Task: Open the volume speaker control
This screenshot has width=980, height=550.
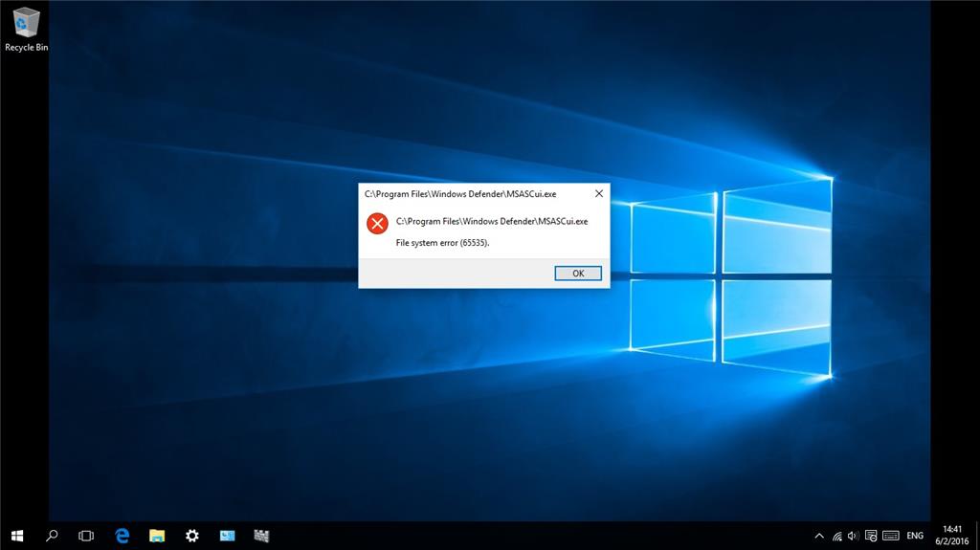Action: [853, 536]
